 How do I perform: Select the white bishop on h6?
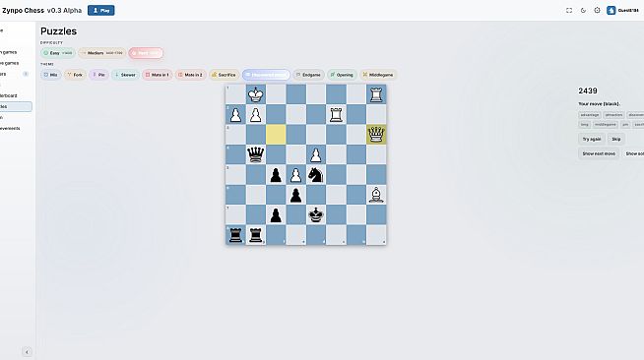pyautogui.click(x=376, y=195)
